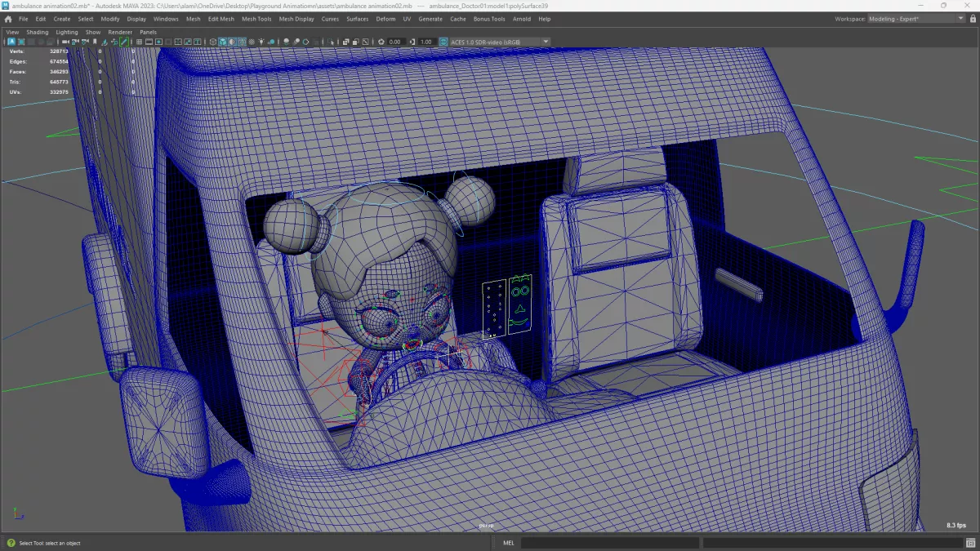Click the MEL language toggle label
Screen dimensions: 980x551
click(x=508, y=543)
